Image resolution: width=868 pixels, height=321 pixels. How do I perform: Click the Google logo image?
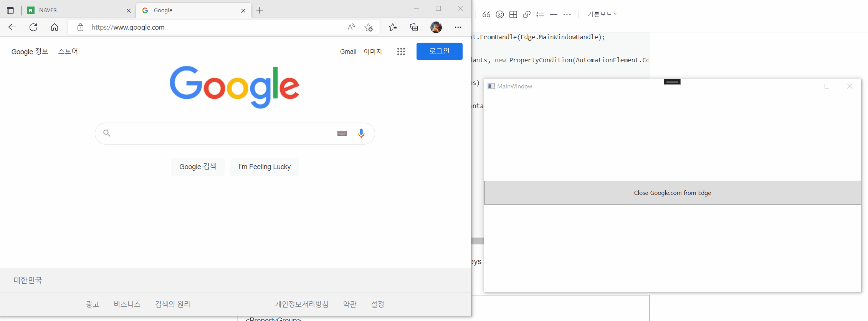[235, 87]
